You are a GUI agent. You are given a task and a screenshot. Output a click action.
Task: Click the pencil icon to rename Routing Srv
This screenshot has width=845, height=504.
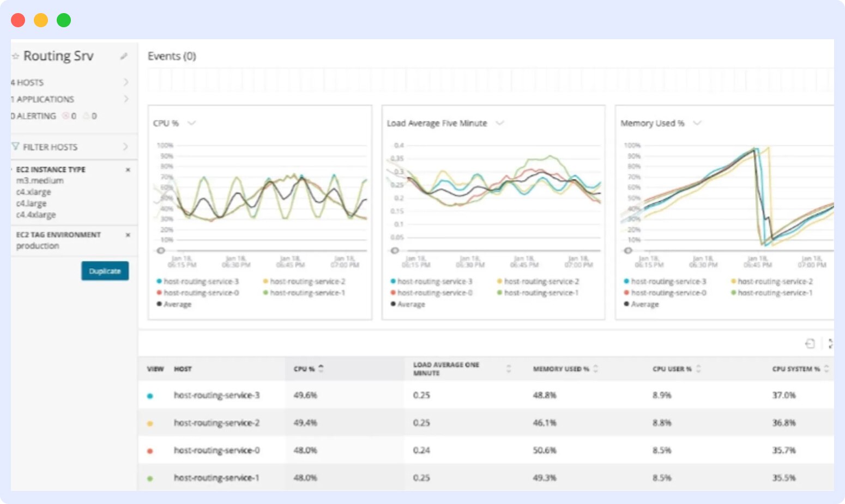(x=124, y=56)
